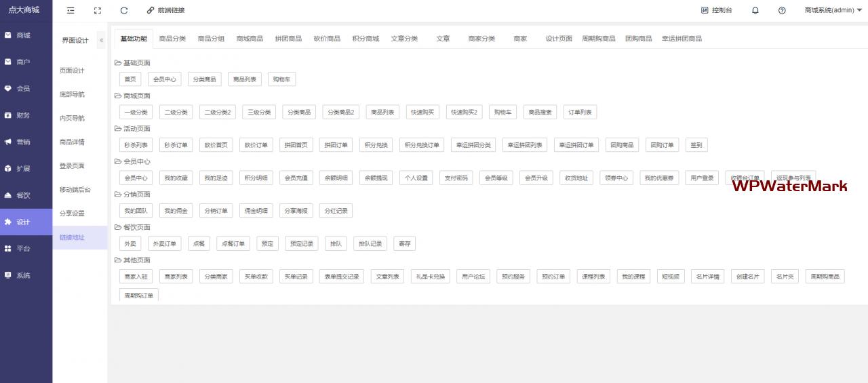Viewport: 868px width, 383px height.
Task: Collapse the 界面设计 submenu panel
Action: (101, 40)
